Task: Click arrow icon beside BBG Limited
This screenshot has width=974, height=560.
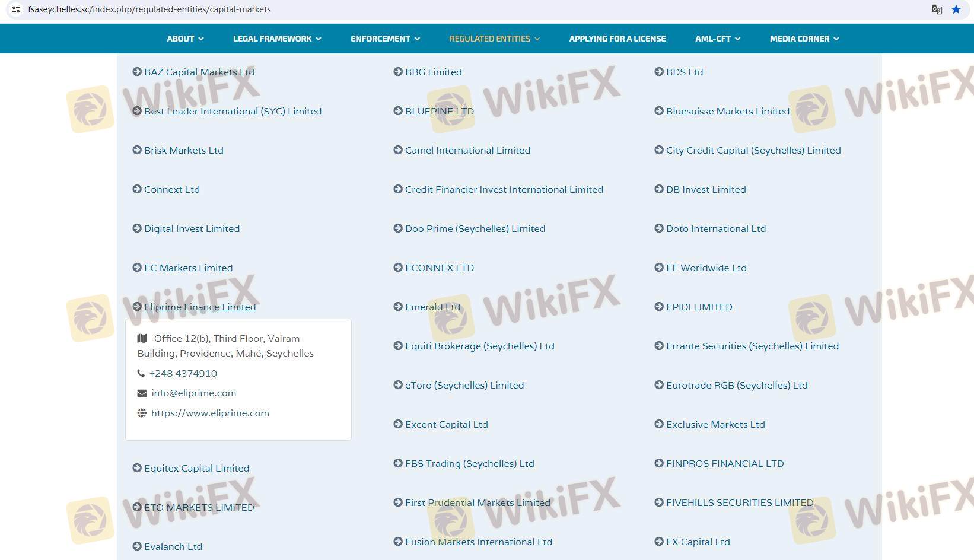Action: tap(398, 72)
